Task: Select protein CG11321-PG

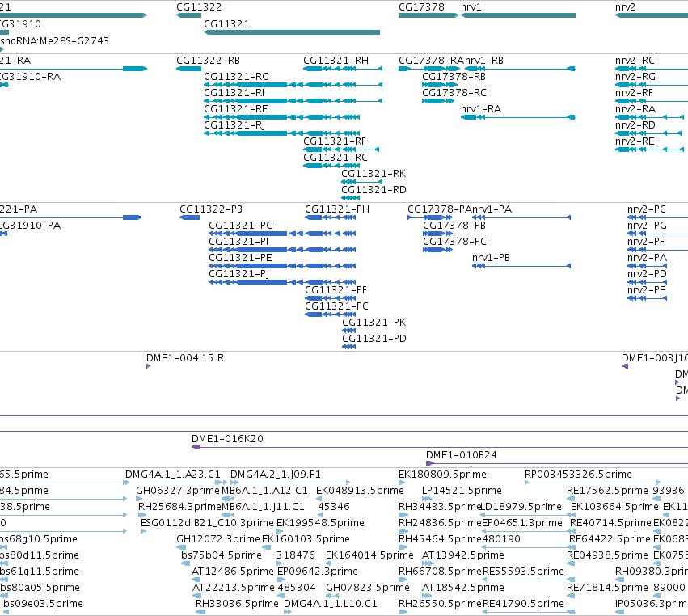Action: (x=241, y=226)
